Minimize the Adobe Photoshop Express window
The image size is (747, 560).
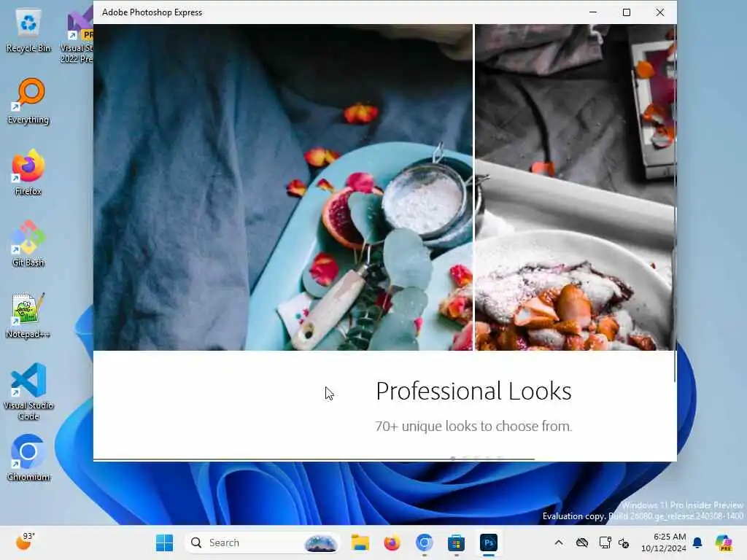coord(593,12)
